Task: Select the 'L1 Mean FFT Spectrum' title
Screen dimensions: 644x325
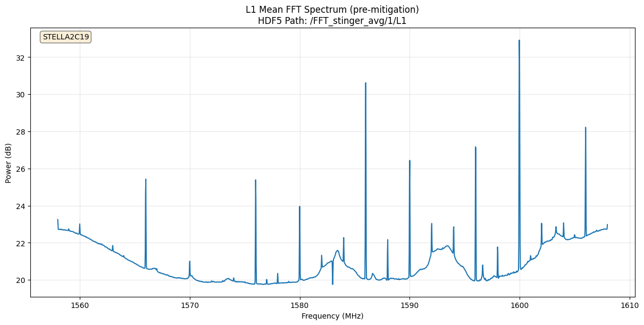Action: (332, 10)
